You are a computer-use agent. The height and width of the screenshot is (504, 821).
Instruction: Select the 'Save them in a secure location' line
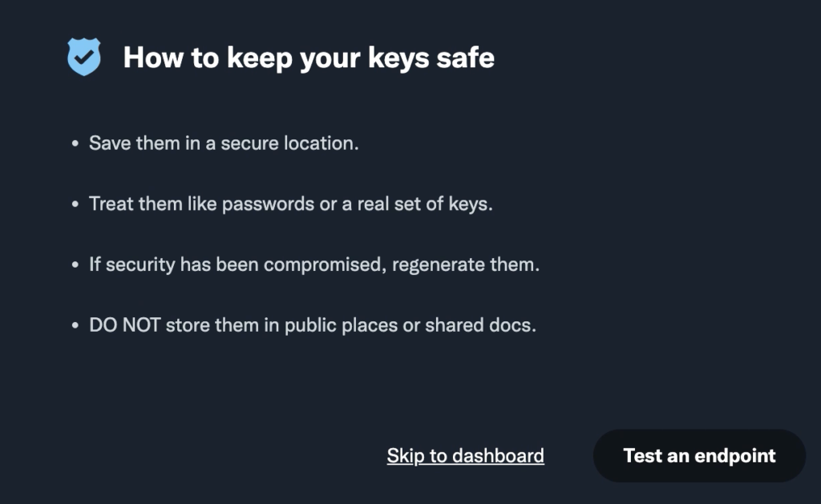coord(224,143)
